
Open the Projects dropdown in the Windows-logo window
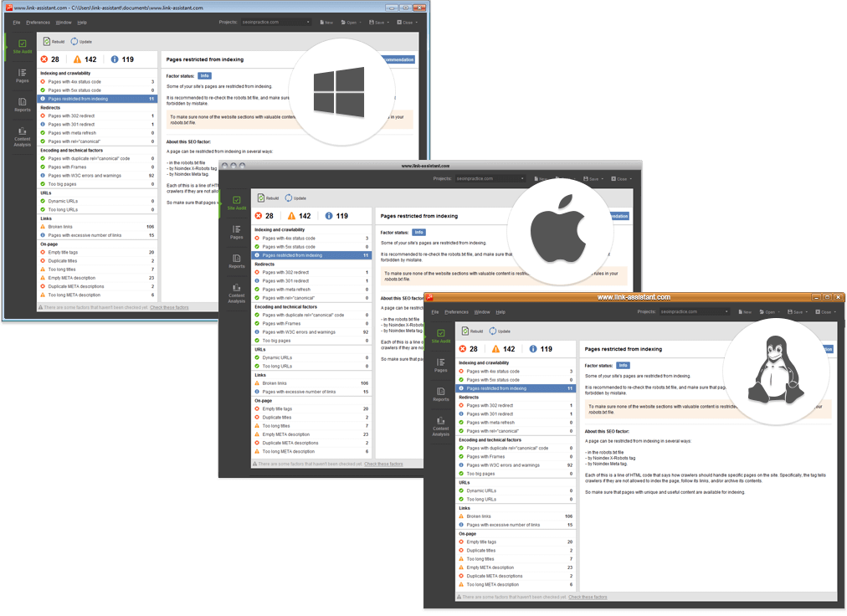click(276, 22)
